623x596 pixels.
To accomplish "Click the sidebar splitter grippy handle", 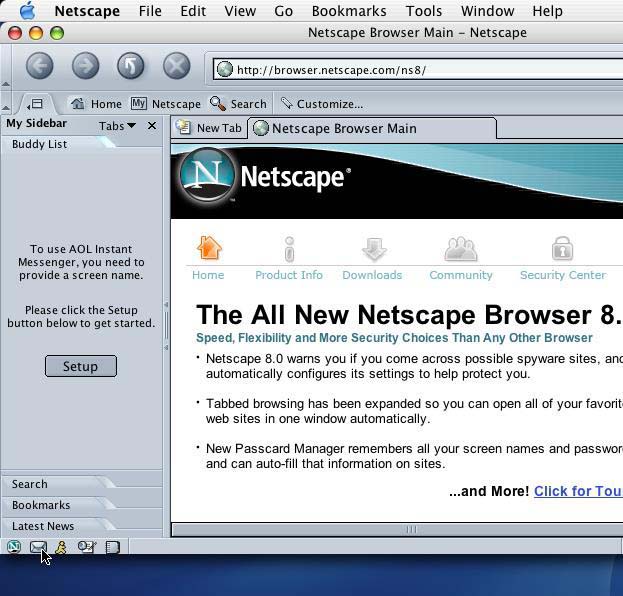I will tap(166, 326).
